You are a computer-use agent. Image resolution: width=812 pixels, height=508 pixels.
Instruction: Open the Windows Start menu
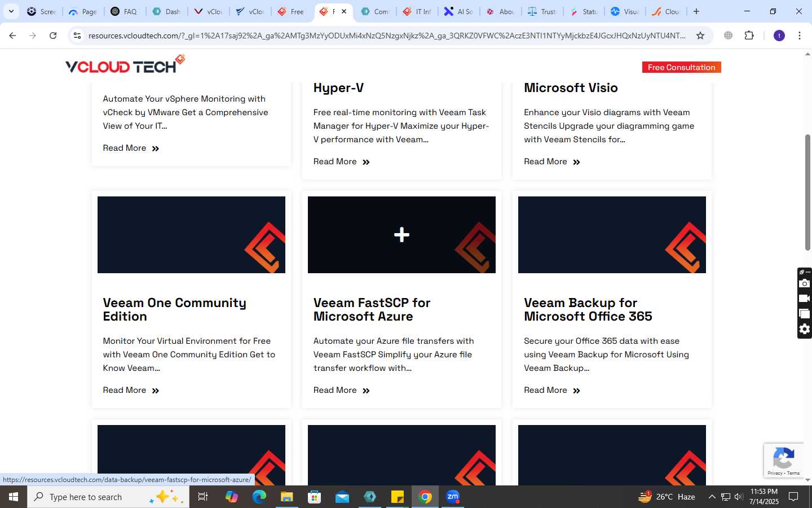pos(14,497)
